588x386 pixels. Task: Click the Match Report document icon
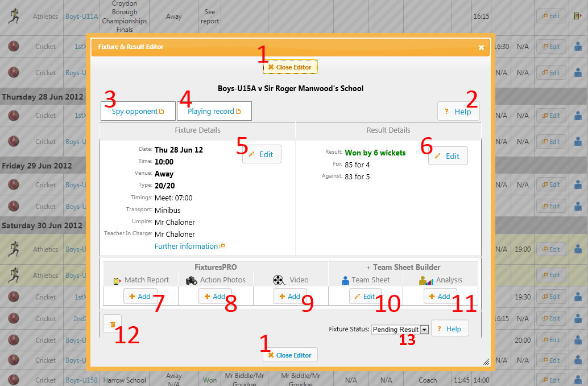117,281
